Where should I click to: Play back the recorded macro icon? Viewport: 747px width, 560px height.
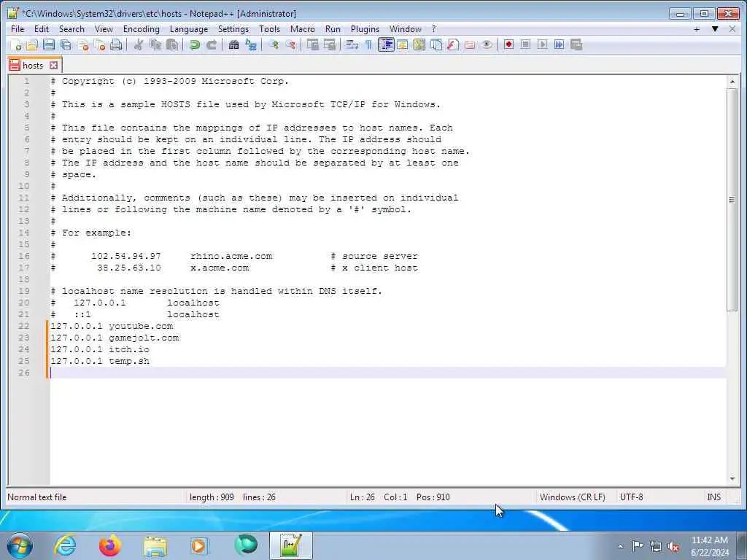click(x=542, y=44)
